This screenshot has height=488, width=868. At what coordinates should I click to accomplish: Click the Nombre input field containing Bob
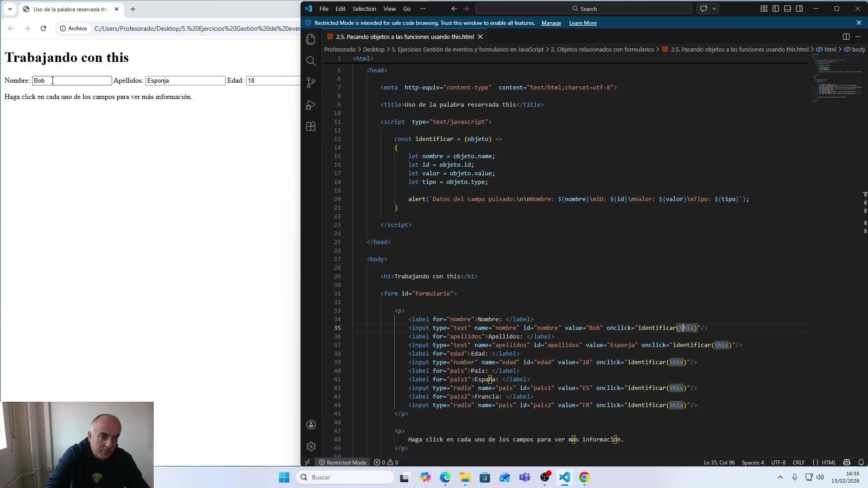tap(72, 80)
